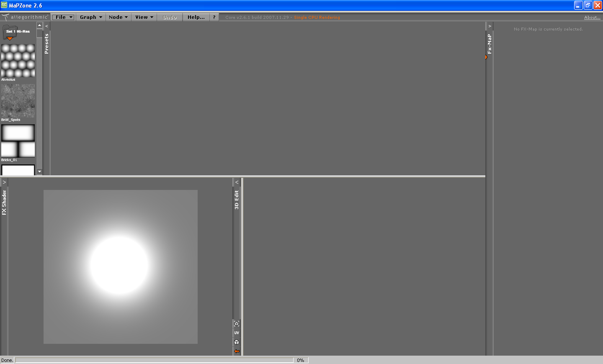The height and width of the screenshot is (364, 603).
Task: Toggle the FX Shader panel arrow
Action: [4, 182]
